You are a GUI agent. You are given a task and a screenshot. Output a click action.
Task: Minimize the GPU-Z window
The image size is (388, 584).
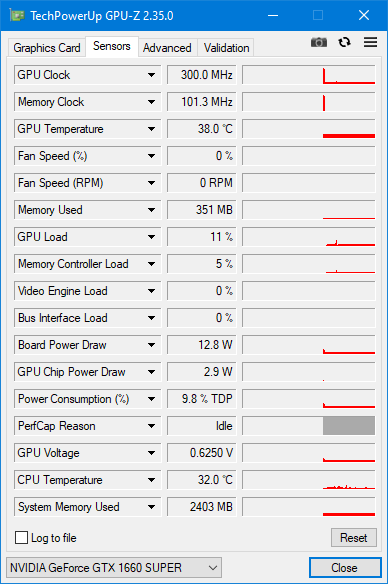(x=273, y=15)
